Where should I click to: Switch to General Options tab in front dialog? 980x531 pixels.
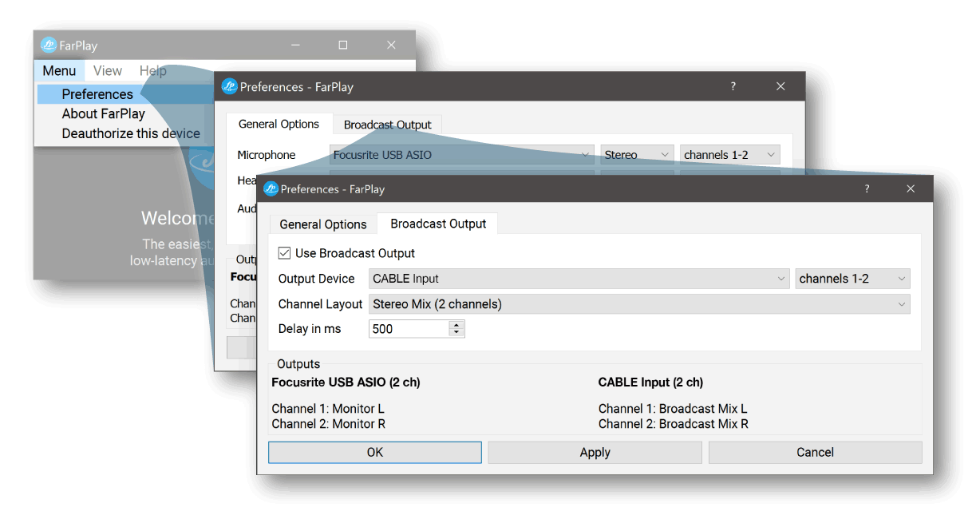(323, 224)
